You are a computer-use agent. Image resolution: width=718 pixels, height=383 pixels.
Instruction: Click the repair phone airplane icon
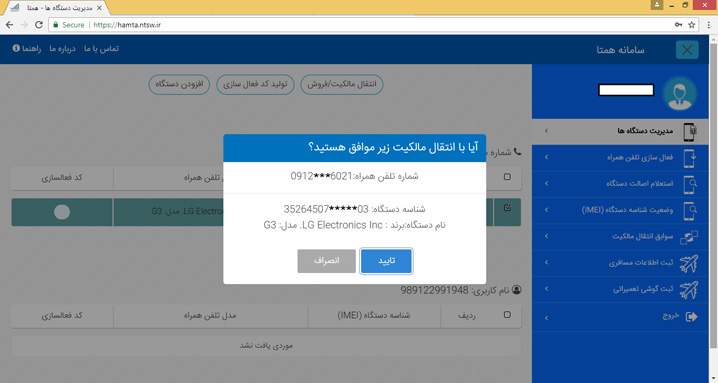689,290
